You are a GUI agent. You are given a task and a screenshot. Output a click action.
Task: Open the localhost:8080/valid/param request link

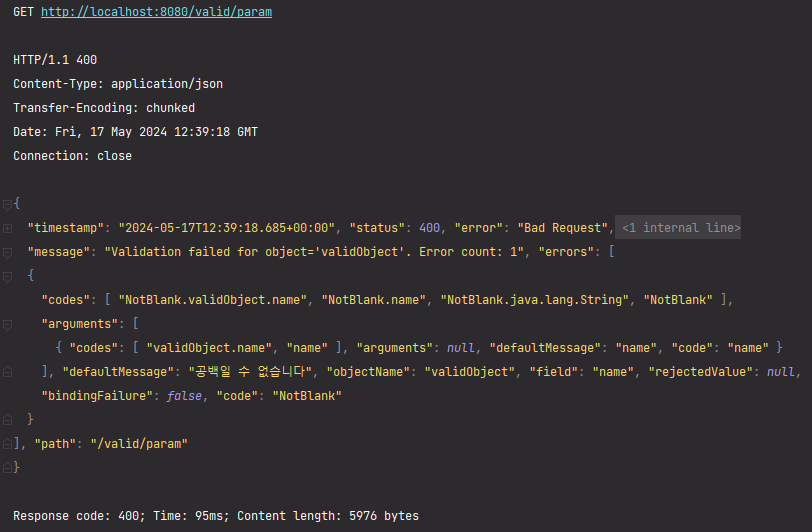pyautogui.click(x=156, y=12)
